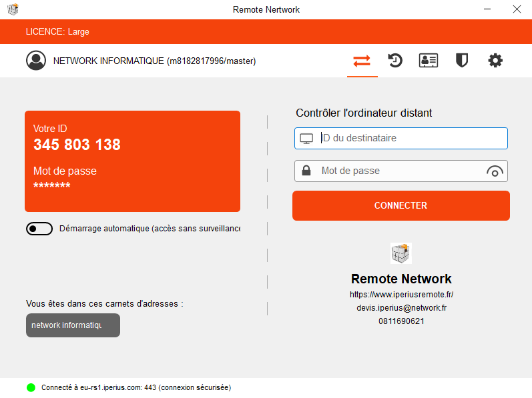
Task: Click devis.iperius@network.fr email address
Action: 401,308
